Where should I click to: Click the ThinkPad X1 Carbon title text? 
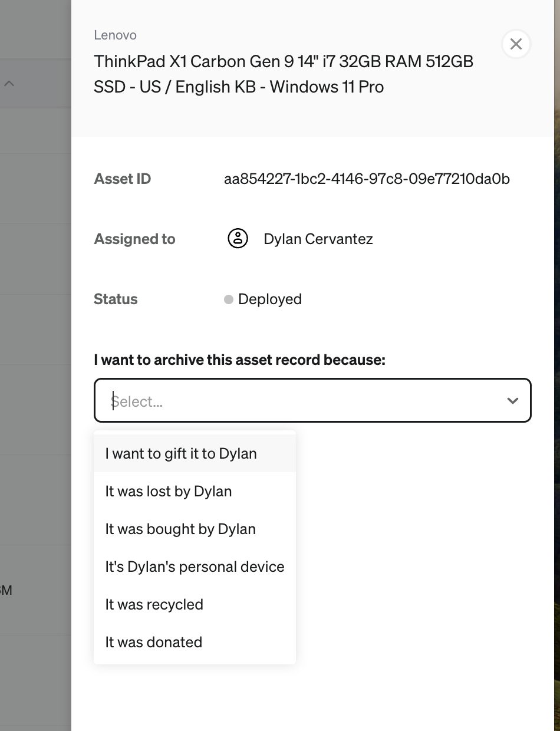(x=284, y=74)
